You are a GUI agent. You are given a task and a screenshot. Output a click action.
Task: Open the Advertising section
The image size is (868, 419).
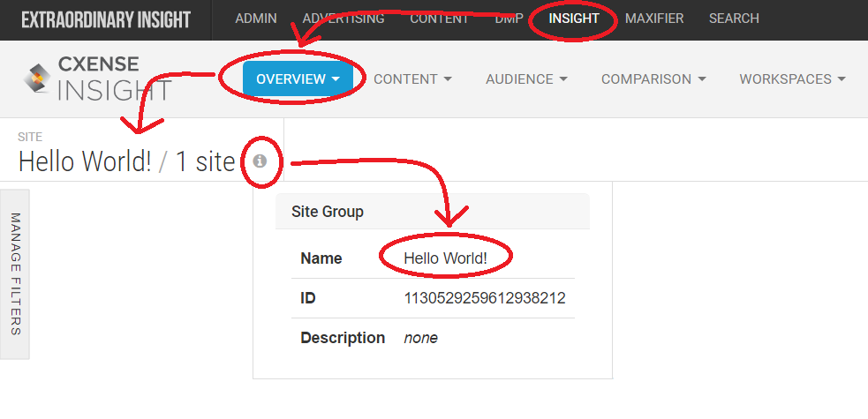point(343,19)
